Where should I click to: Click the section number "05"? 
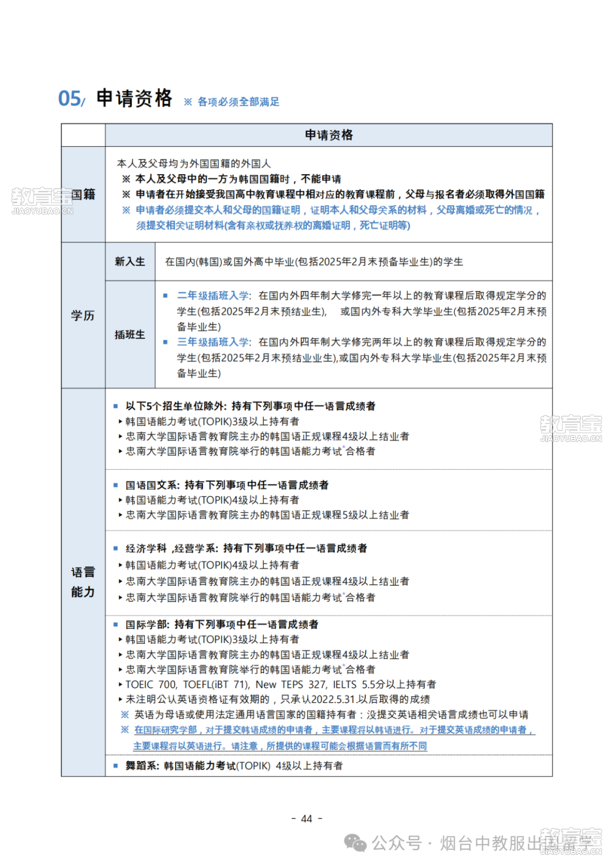70,99
